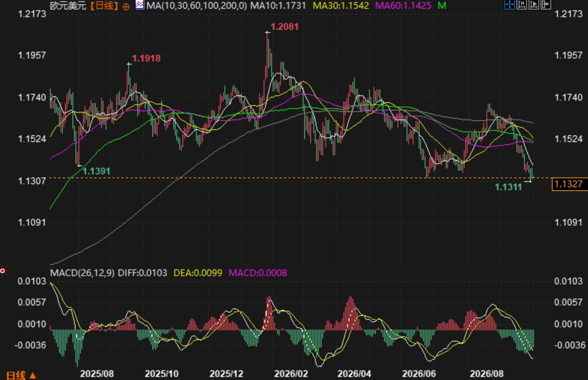
Task: Click the MA10:1.1731 value
Action: click(278, 6)
